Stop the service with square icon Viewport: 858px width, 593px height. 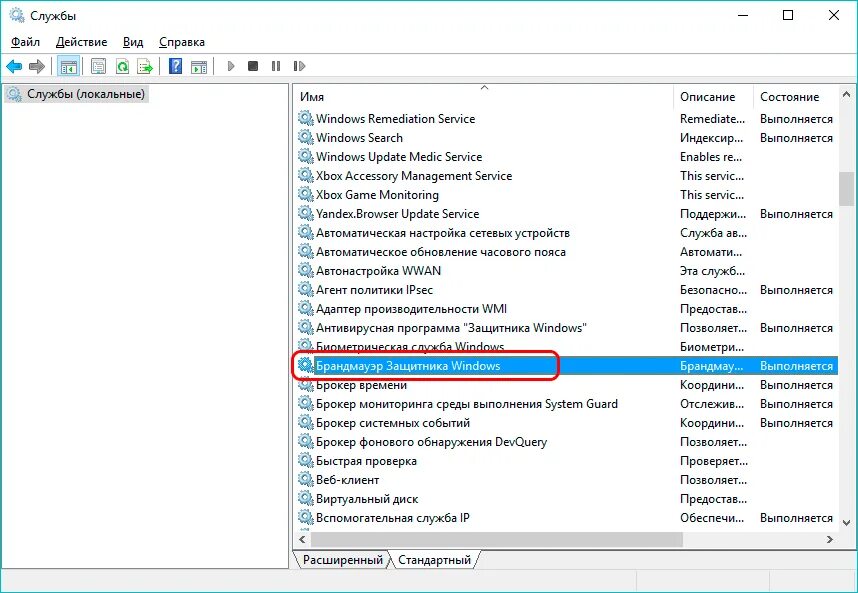253,66
